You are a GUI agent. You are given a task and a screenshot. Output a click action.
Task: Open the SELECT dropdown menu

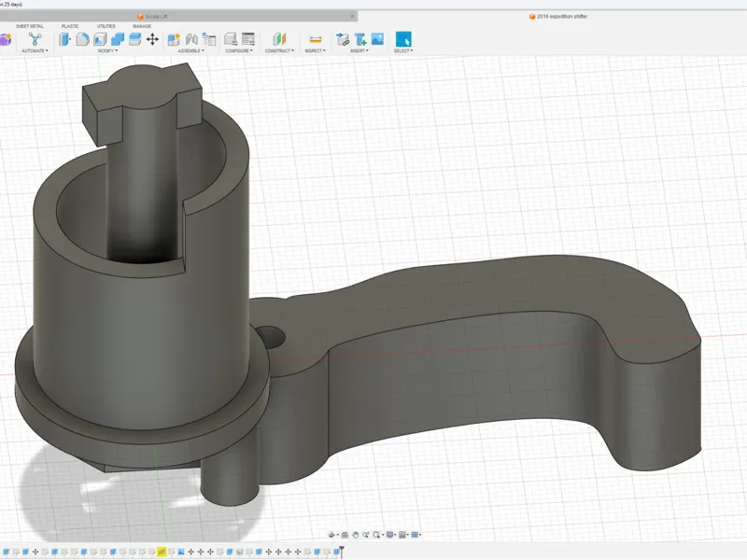pyautogui.click(x=403, y=50)
